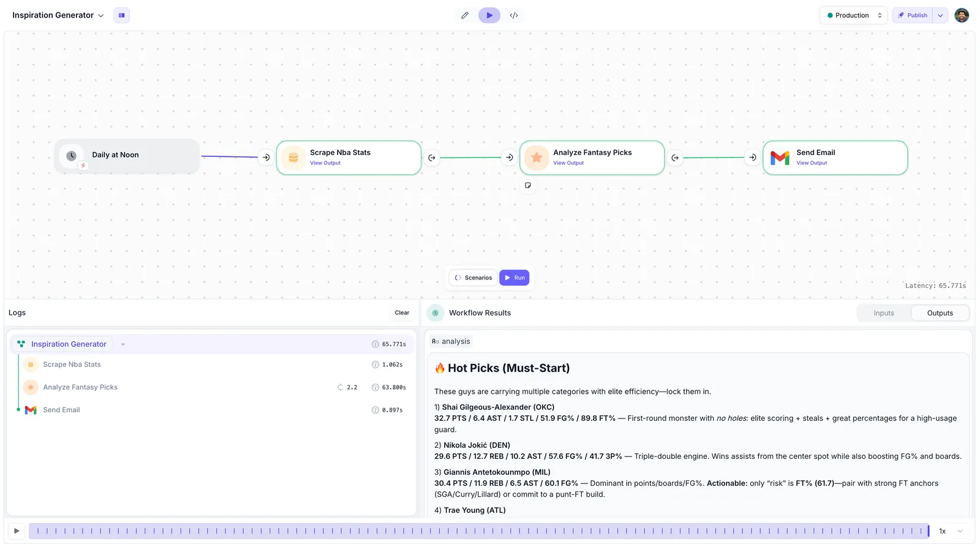The width and height of the screenshot is (980, 544).
Task: Click the input connector of Send Email node
Action: [753, 157]
